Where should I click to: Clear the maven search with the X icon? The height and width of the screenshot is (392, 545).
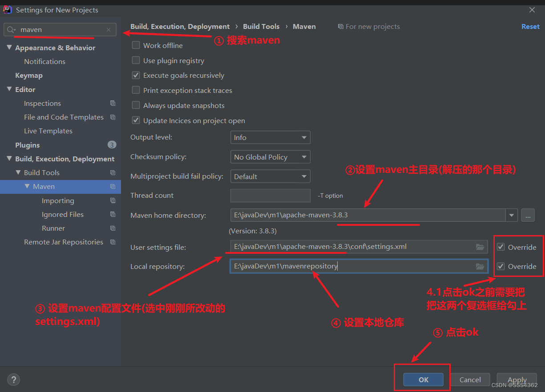click(108, 29)
